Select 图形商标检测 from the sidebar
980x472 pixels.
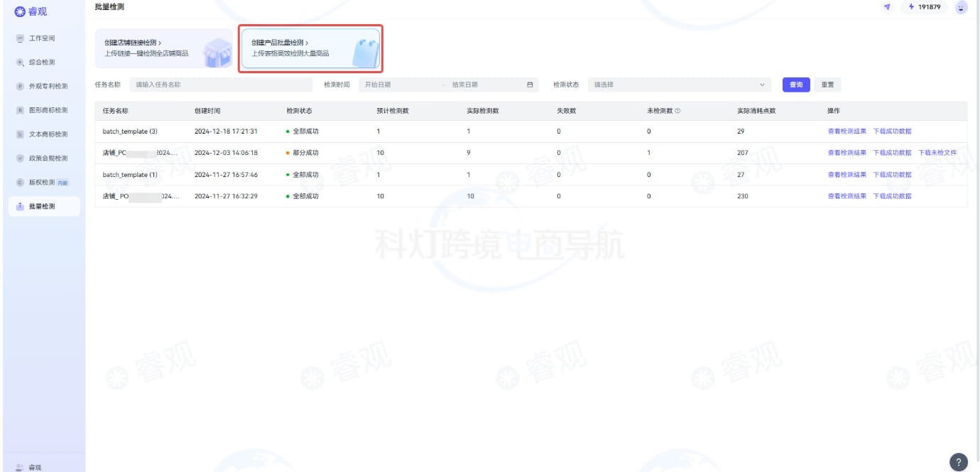coord(48,110)
